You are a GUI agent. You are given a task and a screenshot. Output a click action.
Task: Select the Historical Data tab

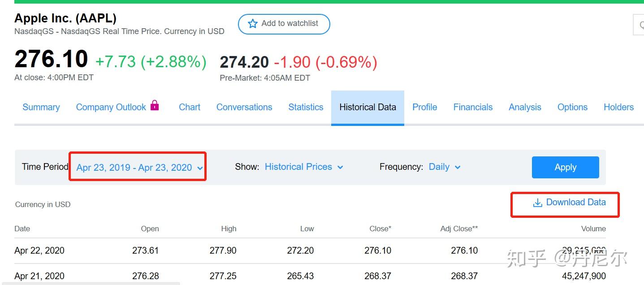pos(367,107)
